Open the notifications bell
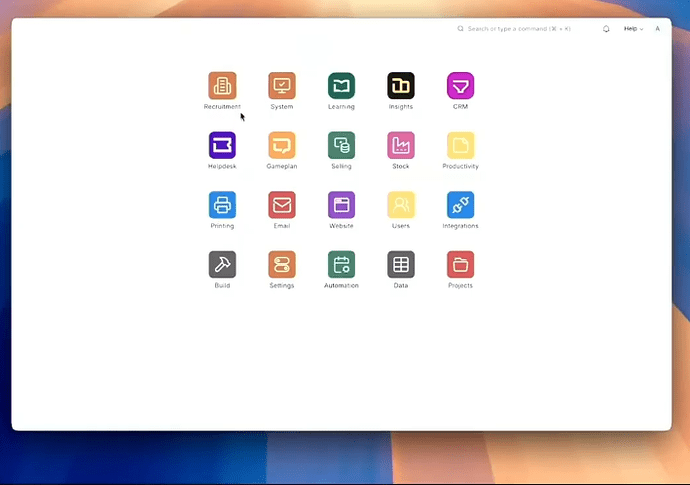The image size is (690, 485). (606, 29)
